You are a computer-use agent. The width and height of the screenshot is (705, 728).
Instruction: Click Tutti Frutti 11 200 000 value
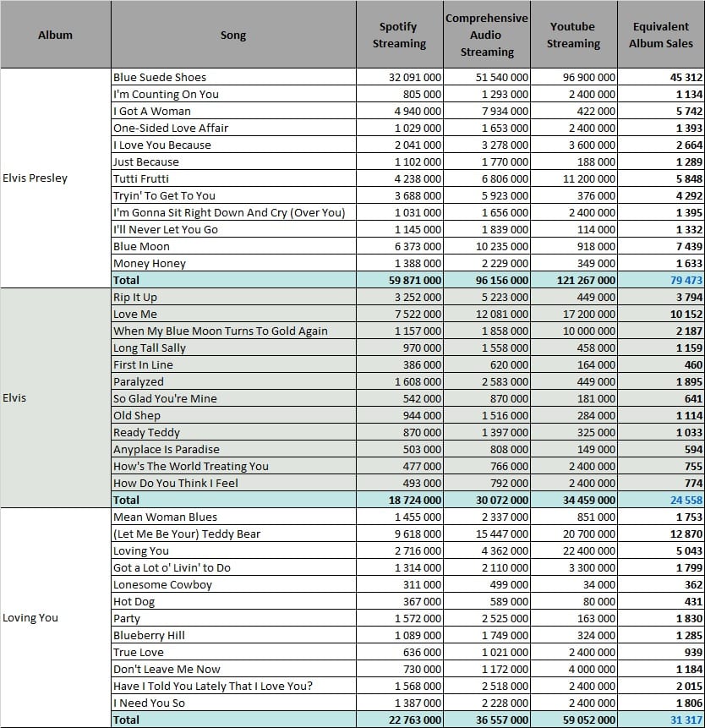pyautogui.click(x=574, y=178)
